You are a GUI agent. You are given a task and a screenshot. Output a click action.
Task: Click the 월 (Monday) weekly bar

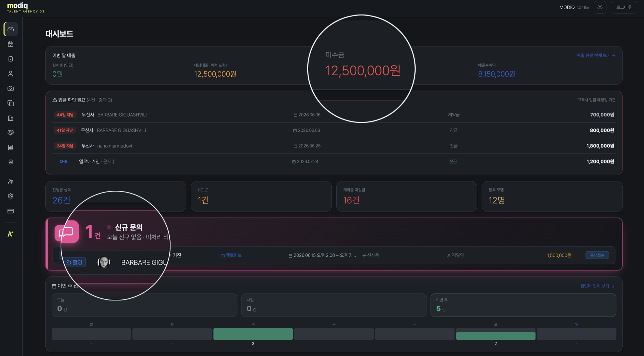91,334
